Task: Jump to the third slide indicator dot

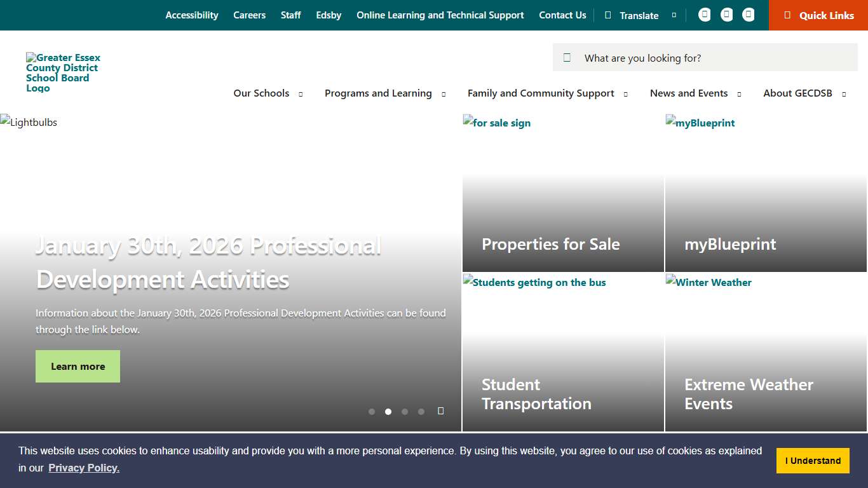Action: (405, 412)
